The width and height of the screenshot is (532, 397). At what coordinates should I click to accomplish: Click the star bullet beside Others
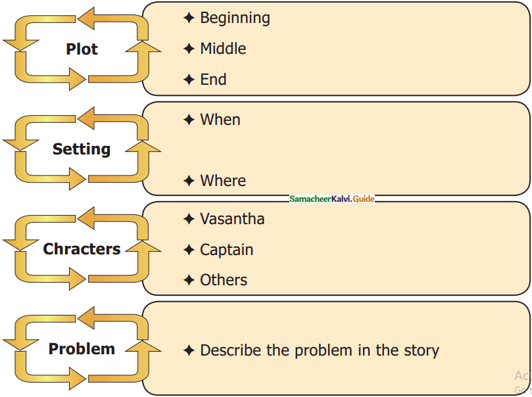189,280
